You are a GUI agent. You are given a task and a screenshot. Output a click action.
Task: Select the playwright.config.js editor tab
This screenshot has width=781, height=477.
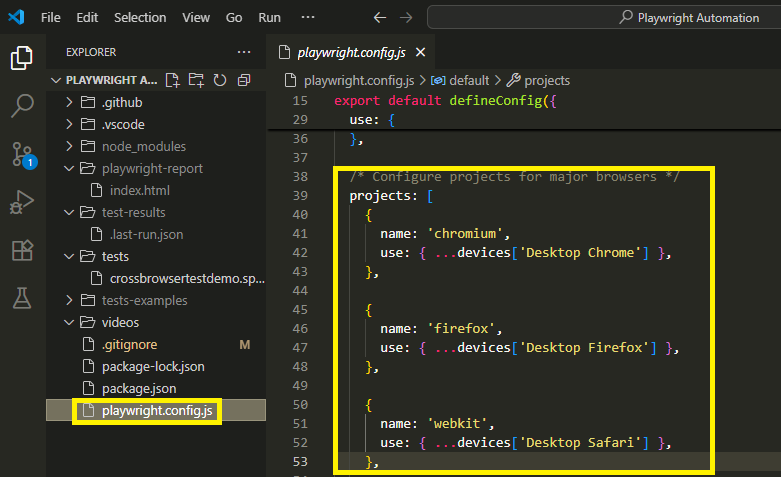[x=351, y=52]
